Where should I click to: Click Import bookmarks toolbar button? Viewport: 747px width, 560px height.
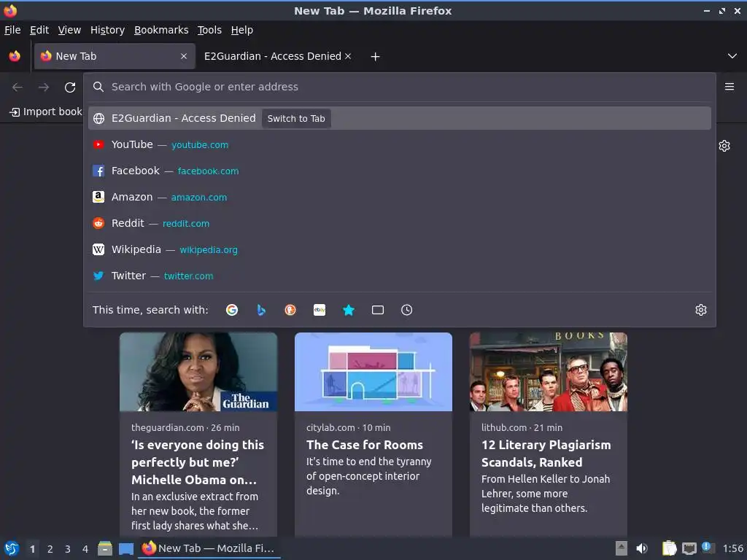click(x=46, y=112)
